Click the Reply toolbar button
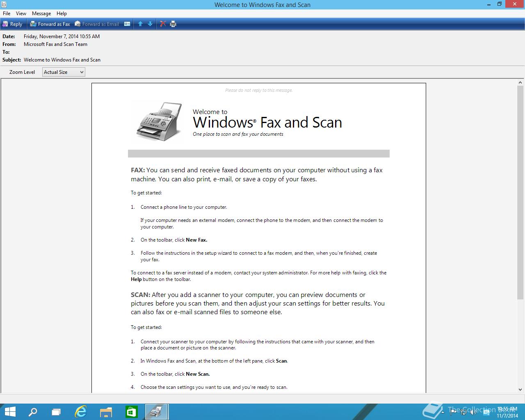The image size is (525, 420). tap(13, 24)
